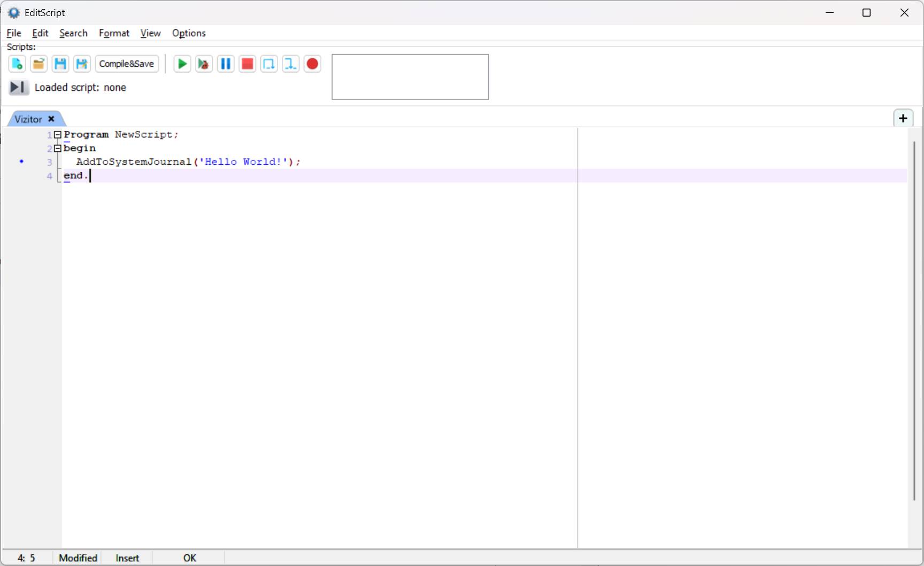Run the script with green play icon

182,64
